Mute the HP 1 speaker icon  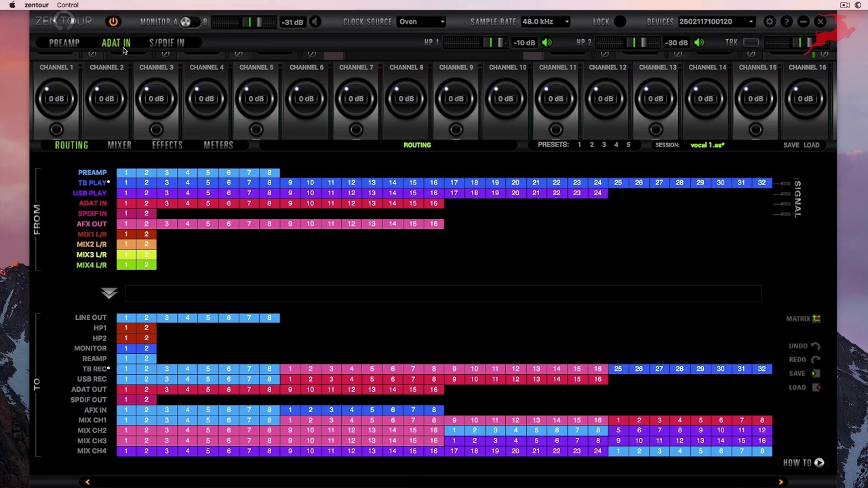click(547, 43)
